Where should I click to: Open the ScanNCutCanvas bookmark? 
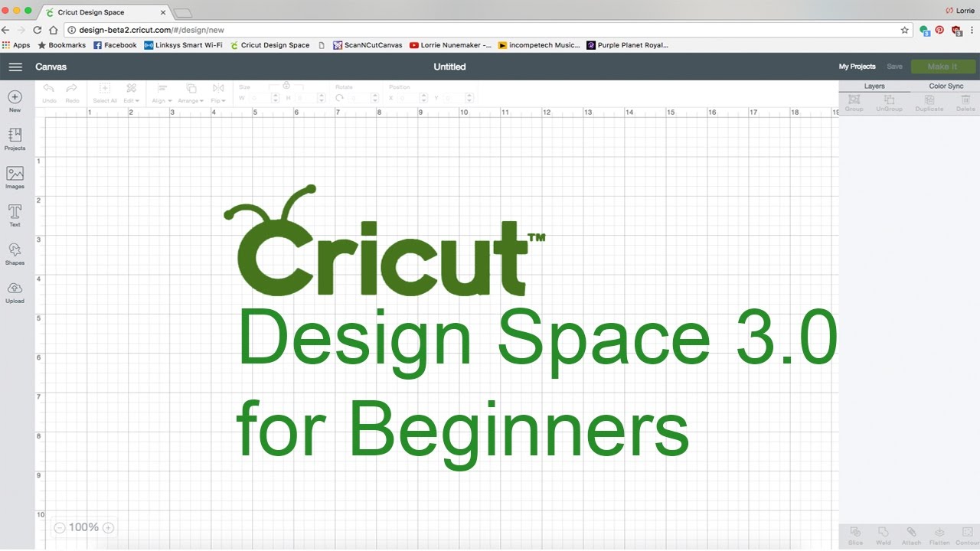[x=367, y=45]
